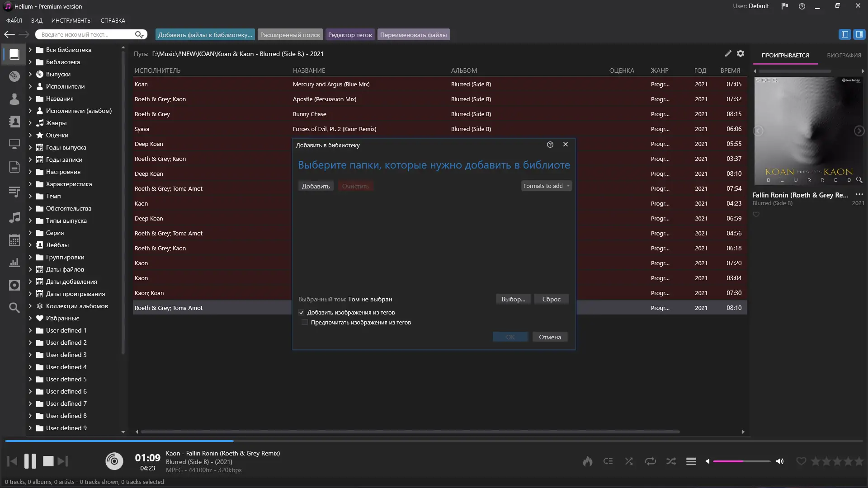Open the 'Formats to add' dropdown

click(546, 186)
